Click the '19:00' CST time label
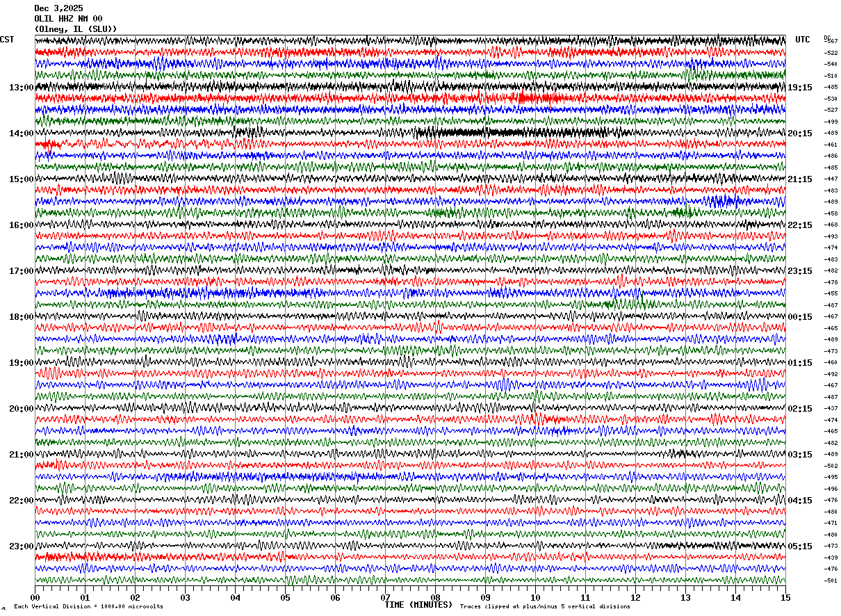This screenshot has height=616, width=841. coord(21,363)
